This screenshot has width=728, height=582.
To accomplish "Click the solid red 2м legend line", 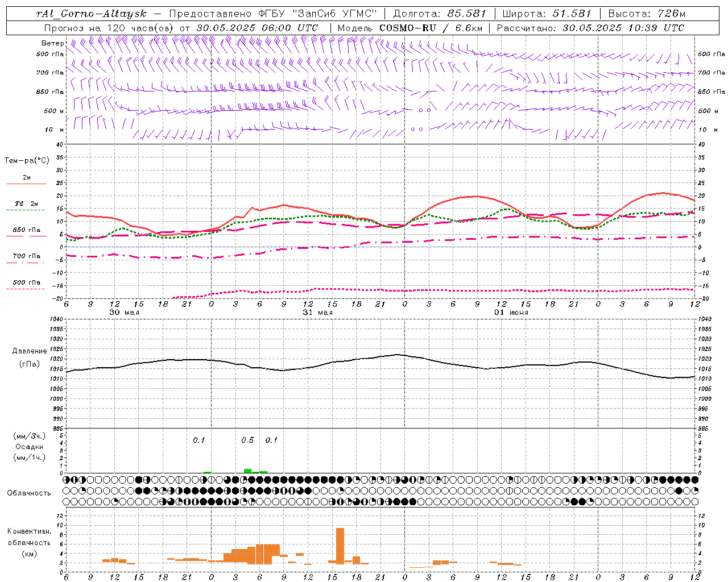I will click(x=26, y=184).
